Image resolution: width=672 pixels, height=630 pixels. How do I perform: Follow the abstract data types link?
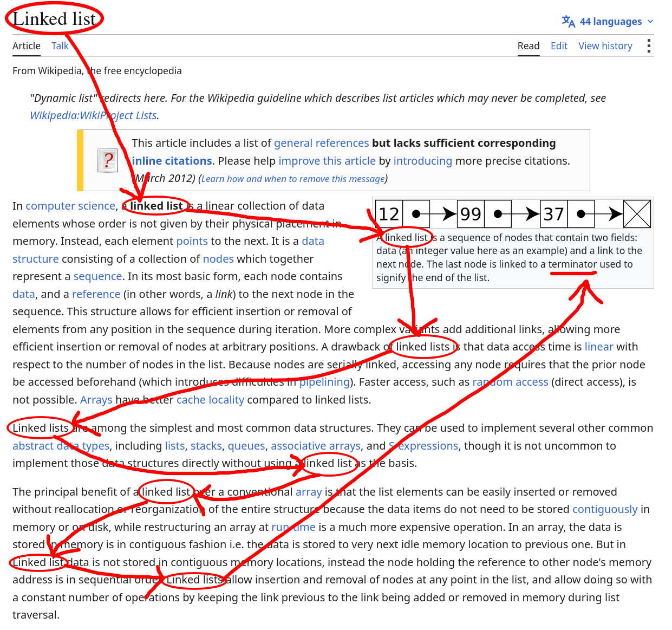coord(61,446)
